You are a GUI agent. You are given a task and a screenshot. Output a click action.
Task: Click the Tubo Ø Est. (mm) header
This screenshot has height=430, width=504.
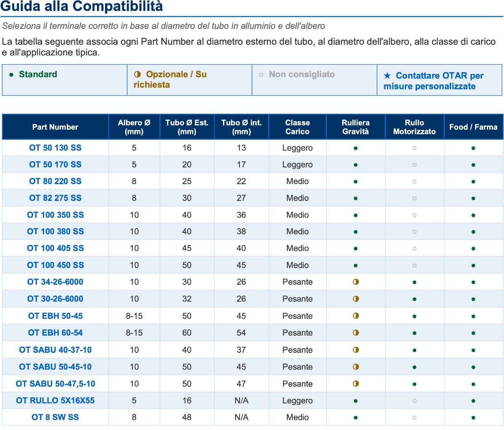coord(187,127)
